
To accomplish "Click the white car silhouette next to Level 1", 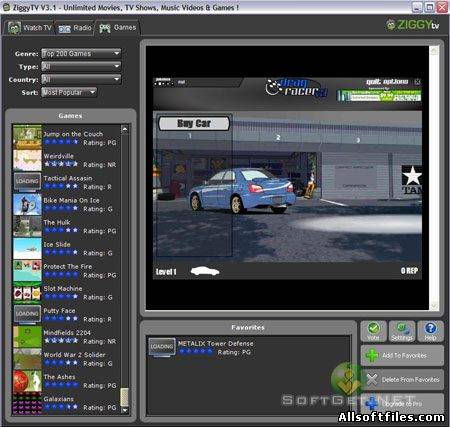I will 205,271.
